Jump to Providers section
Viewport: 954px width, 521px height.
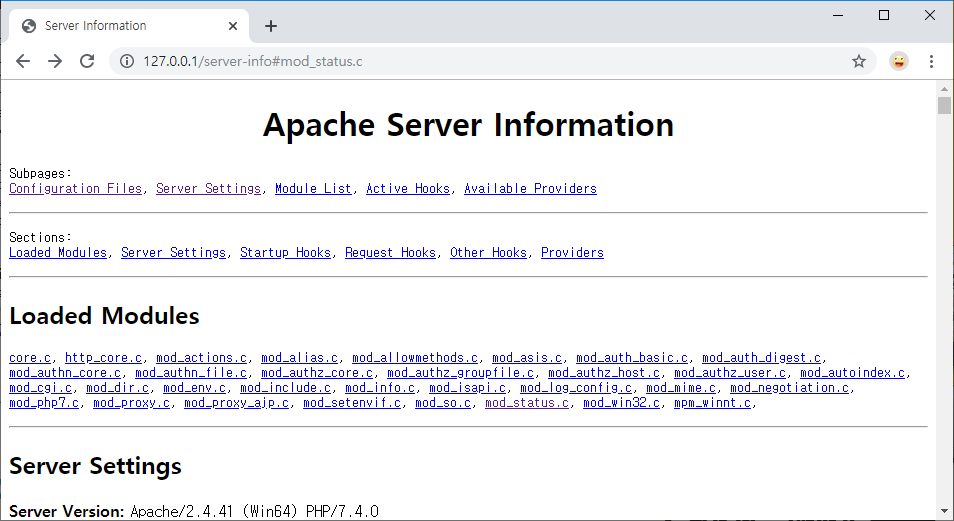coord(573,253)
